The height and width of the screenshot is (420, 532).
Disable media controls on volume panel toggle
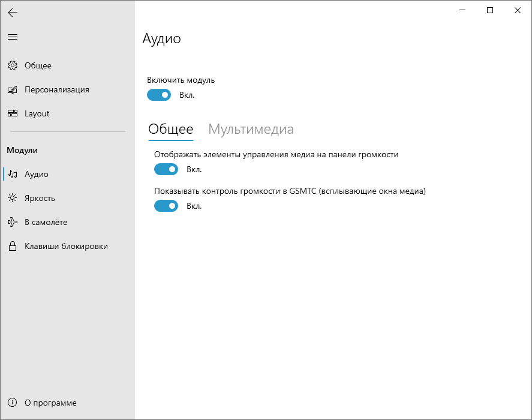click(x=166, y=169)
